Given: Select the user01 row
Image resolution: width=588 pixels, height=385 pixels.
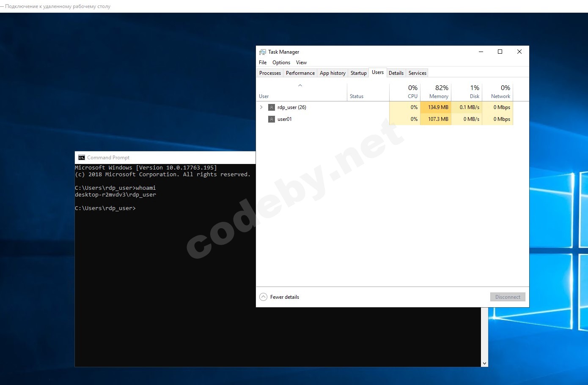Looking at the screenshot, I should coord(385,119).
